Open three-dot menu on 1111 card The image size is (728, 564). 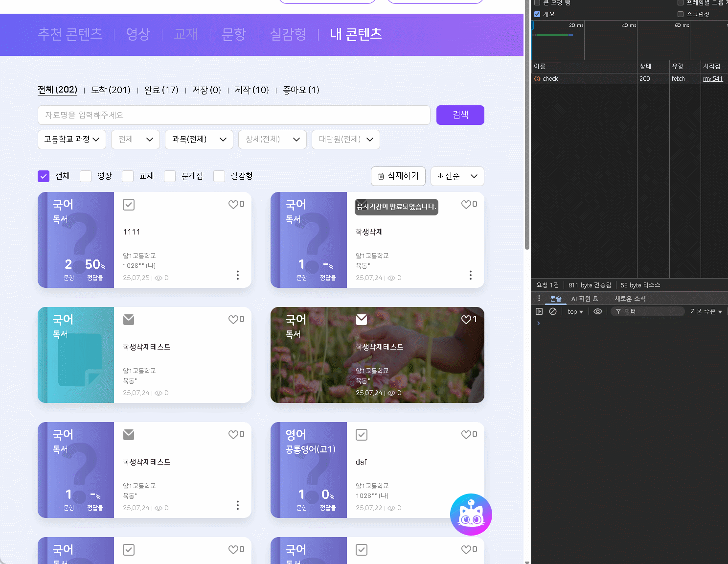pos(238,275)
